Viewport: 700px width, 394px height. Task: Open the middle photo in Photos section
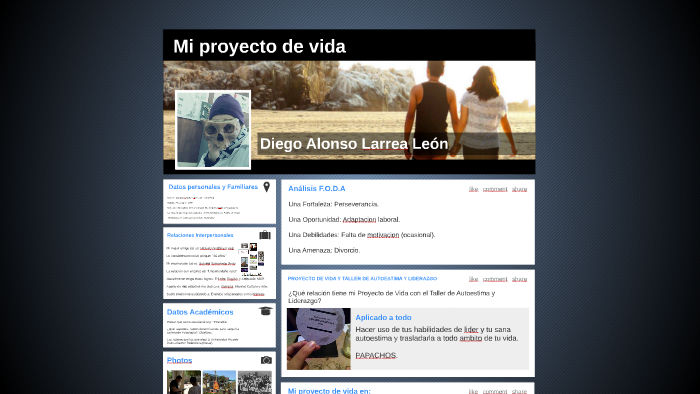219,382
